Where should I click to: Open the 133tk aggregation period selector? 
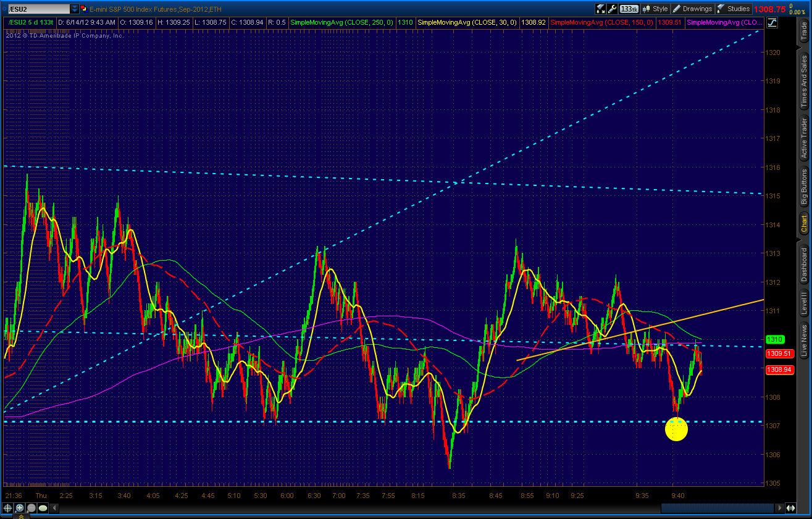(629, 9)
